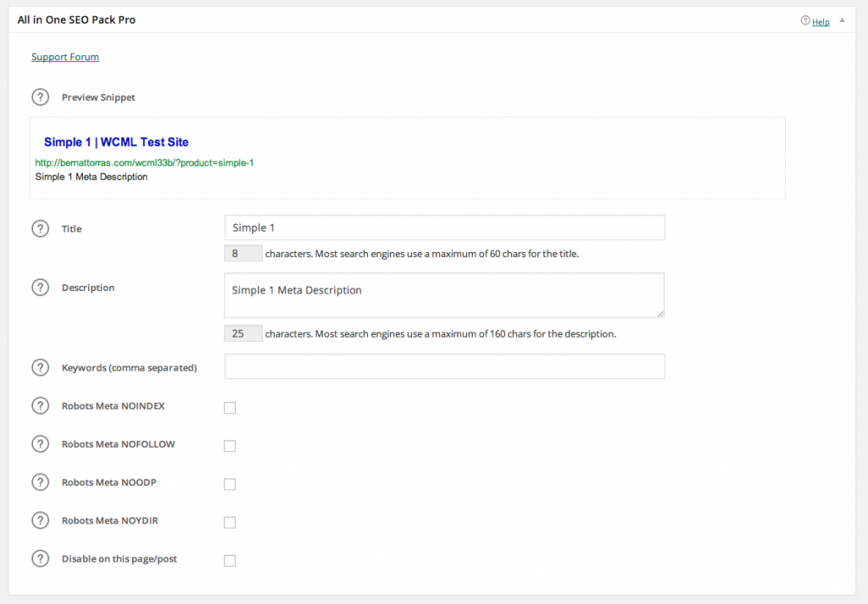Open help for Preview Snippet
868x604 pixels.
[40, 97]
